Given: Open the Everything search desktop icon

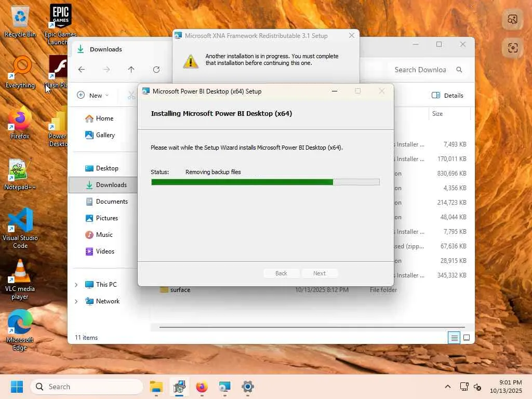Looking at the screenshot, I should click(x=20, y=72).
